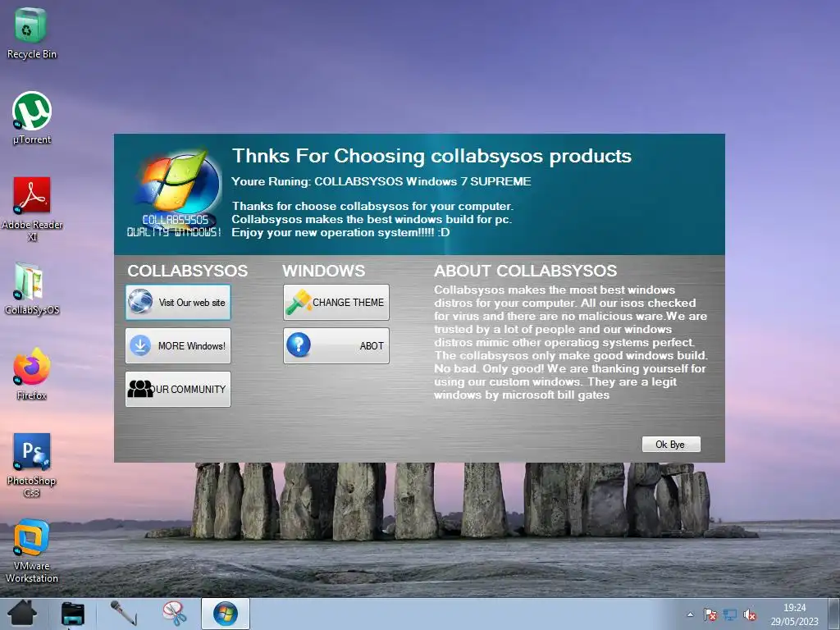Viewport: 840px width, 630px height.
Task: Open the clock showing 19:24
Action: (x=794, y=614)
